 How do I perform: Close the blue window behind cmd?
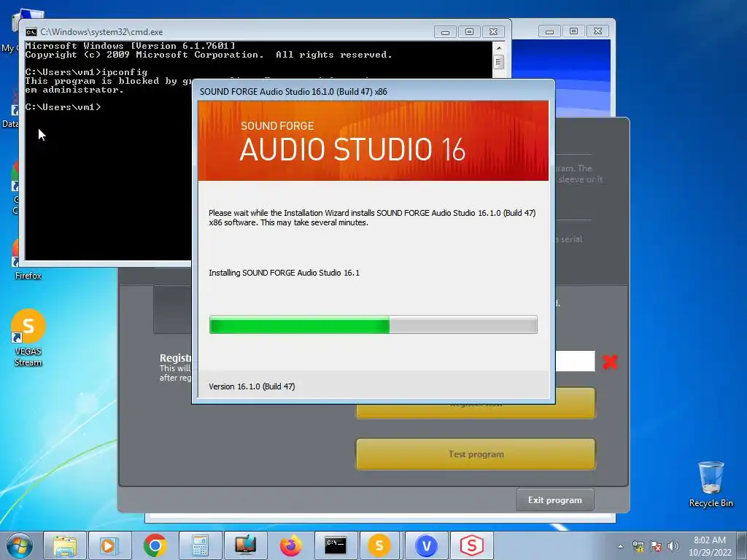point(598,31)
